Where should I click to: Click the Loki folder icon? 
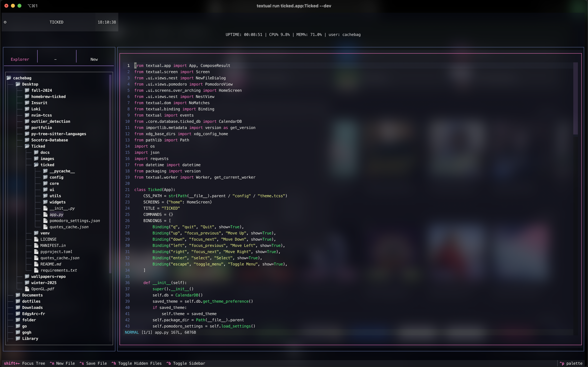(27, 109)
